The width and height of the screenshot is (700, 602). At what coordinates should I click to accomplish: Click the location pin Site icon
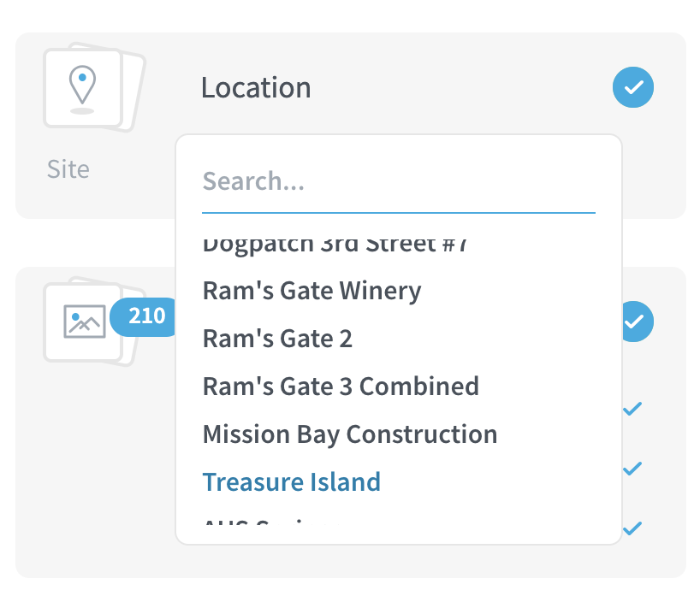pyautogui.click(x=83, y=88)
